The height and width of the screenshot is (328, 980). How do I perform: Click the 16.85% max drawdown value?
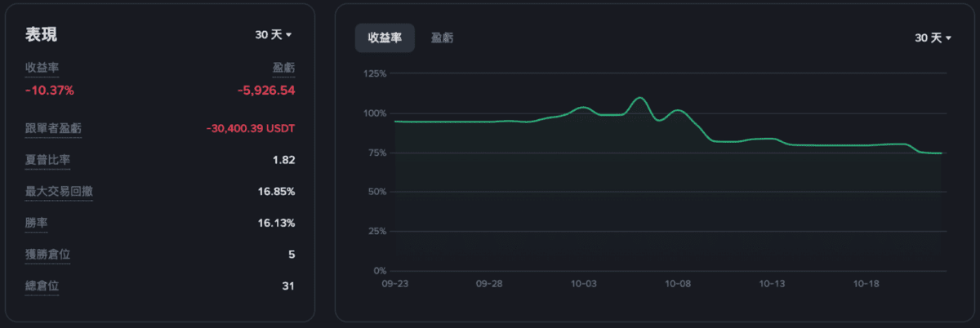click(276, 191)
